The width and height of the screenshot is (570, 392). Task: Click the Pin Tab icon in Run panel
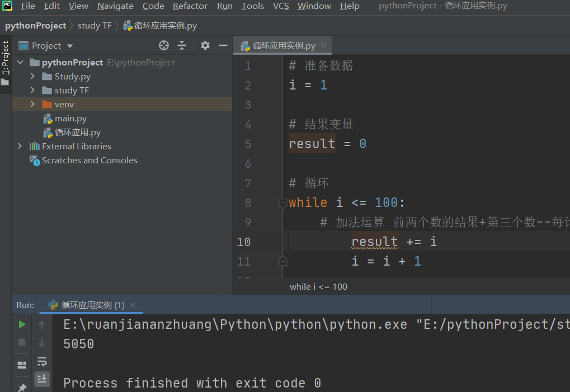(22, 388)
